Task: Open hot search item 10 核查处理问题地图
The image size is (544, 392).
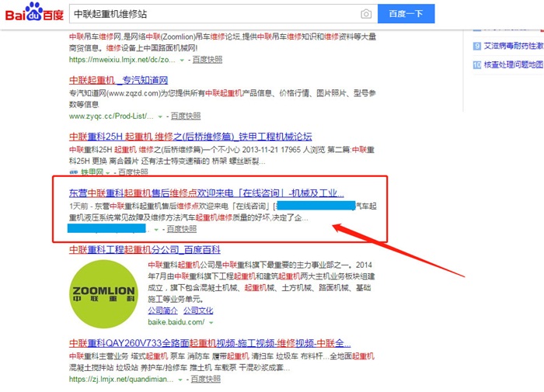Action: pyautogui.click(x=514, y=64)
